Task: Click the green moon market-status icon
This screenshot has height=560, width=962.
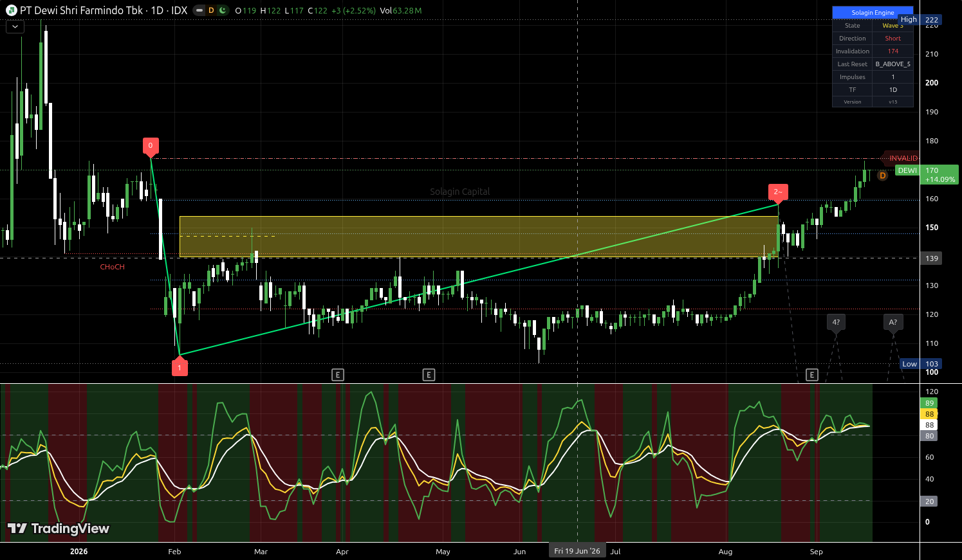Action: click(223, 10)
